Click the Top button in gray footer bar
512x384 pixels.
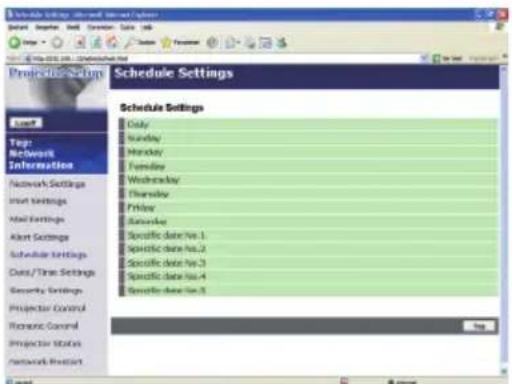[479, 326]
